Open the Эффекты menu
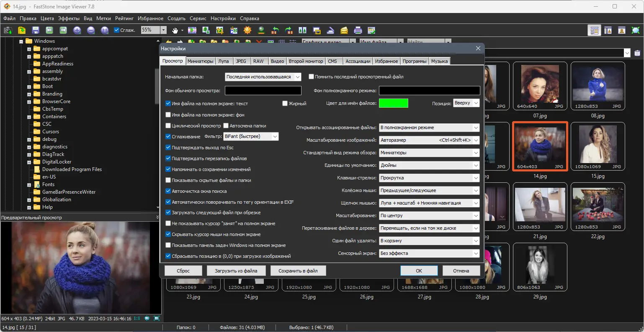Screen dimensions: 644x332 tap(69, 18)
